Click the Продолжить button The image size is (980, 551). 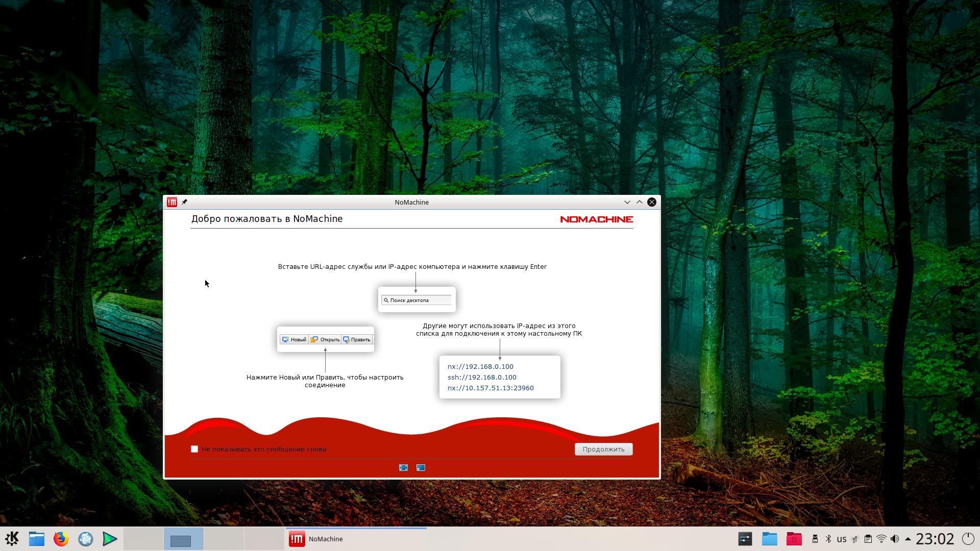[x=603, y=449]
